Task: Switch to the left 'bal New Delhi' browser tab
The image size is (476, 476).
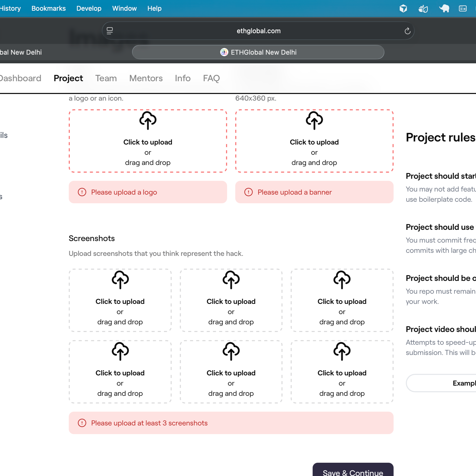Action: [21, 52]
